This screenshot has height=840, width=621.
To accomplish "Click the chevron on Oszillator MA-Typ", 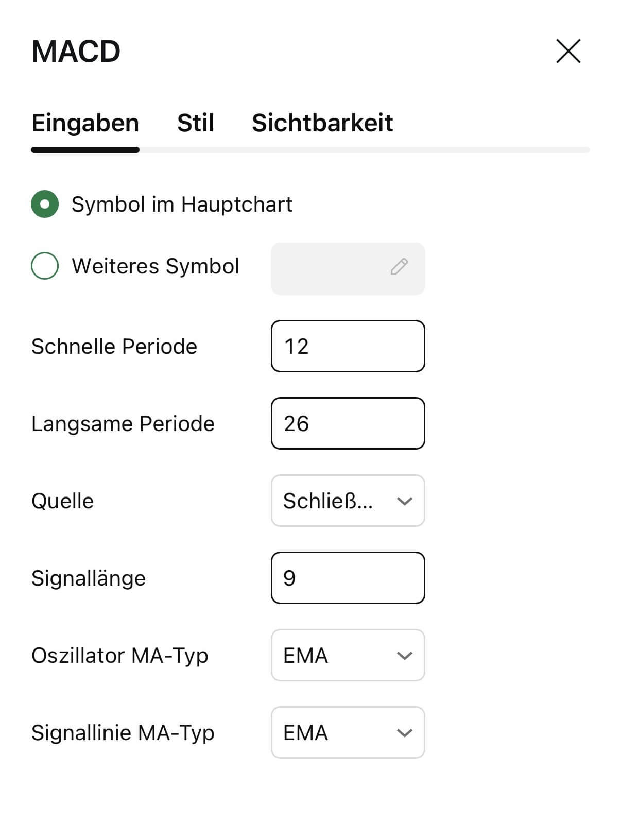I will [404, 655].
